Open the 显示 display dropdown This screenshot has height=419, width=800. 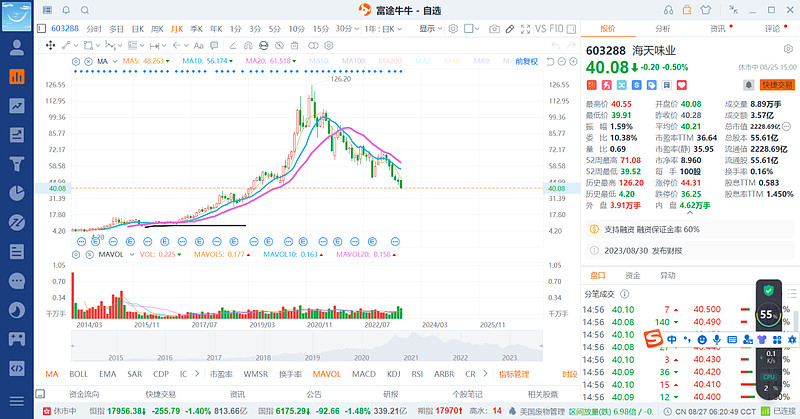point(431,29)
